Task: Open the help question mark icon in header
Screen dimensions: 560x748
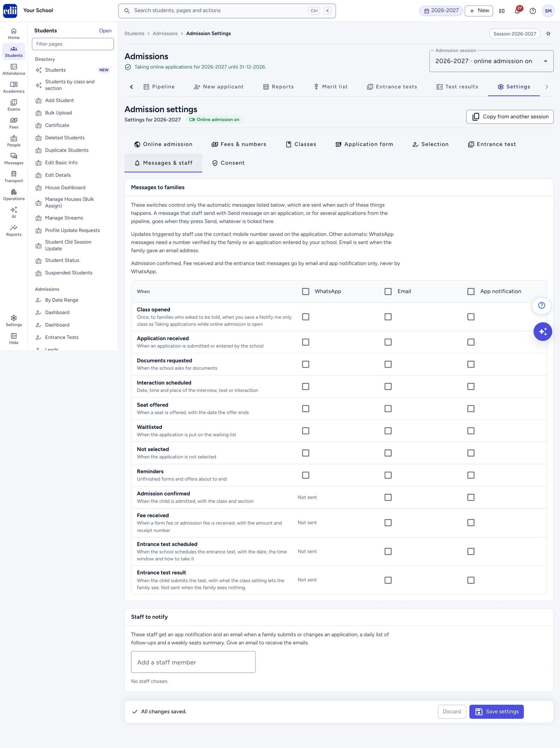Action: (533, 11)
